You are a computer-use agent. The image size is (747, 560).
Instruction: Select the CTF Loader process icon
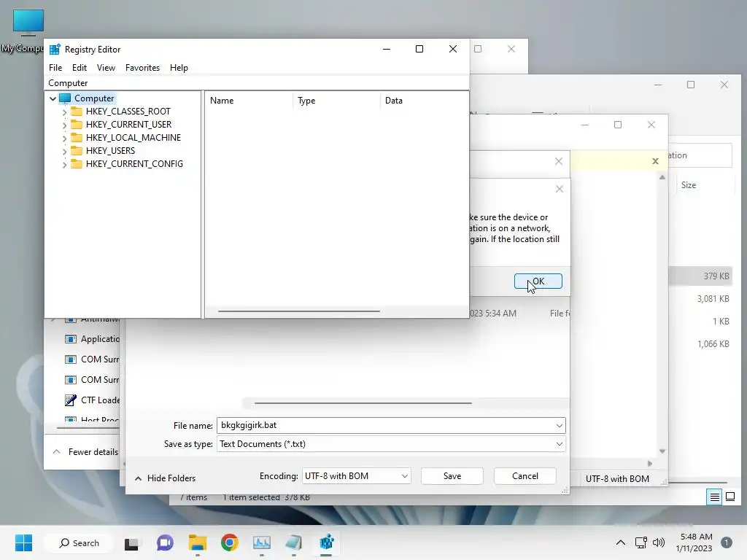pos(71,400)
